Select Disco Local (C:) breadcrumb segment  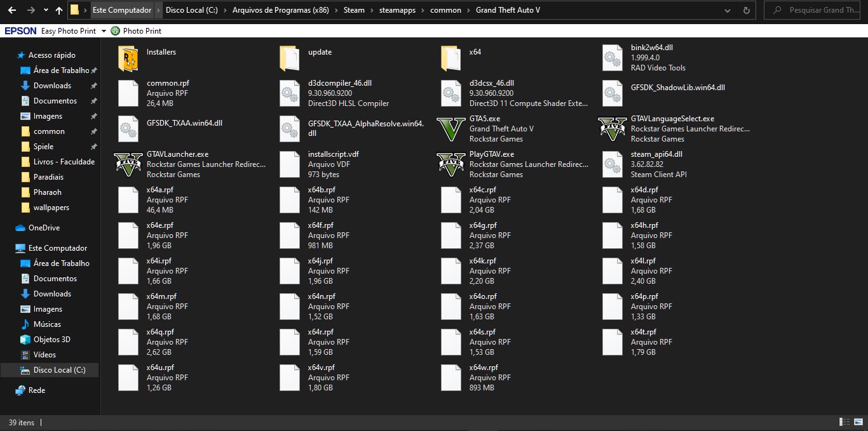pyautogui.click(x=191, y=10)
